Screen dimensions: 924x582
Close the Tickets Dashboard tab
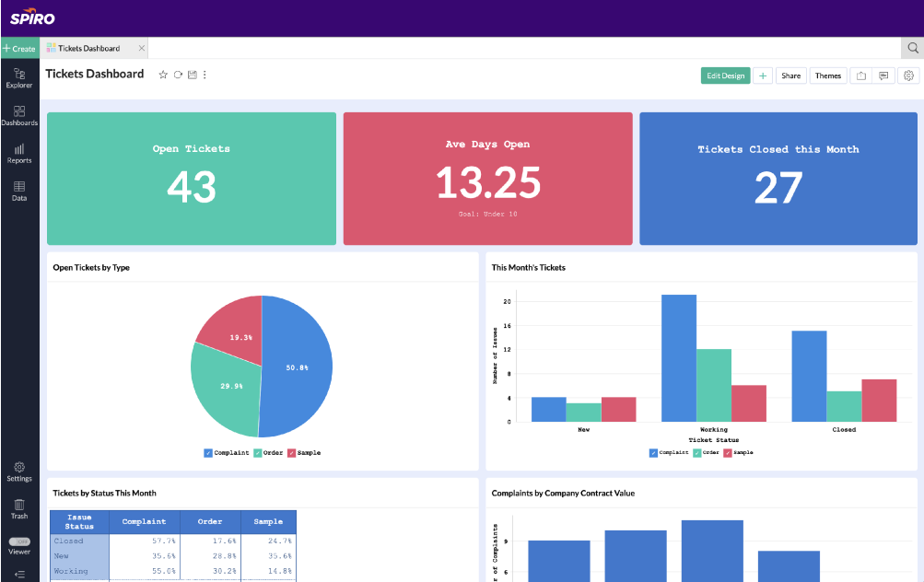coord(142,48)
